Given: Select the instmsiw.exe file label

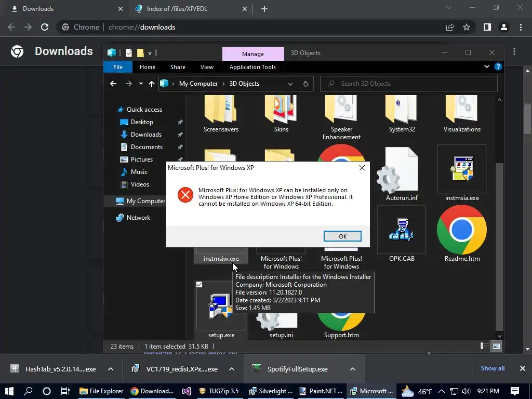Looking at the screenshot, I should coord(221,259).
